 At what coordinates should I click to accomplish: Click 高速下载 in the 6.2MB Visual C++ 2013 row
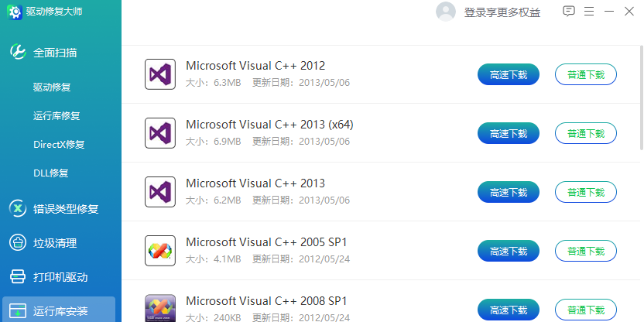(x=508, y=192)
